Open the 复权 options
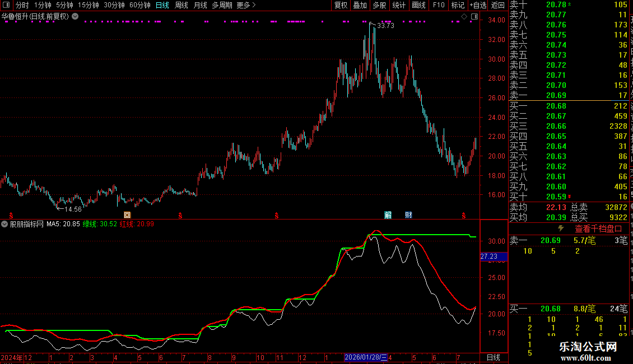 [341, 5]
